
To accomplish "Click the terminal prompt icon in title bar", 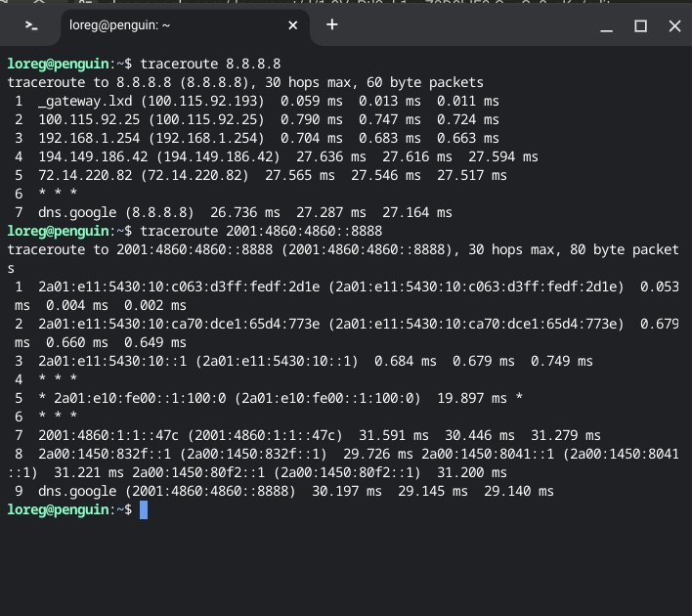I will [31, 25].
